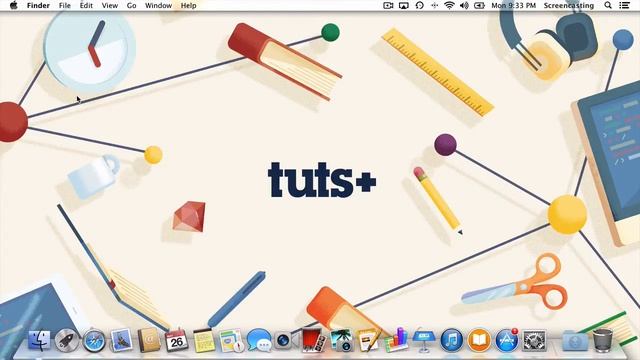Open volume control in menu bar
640x360 pixels.
click(464, 6)
